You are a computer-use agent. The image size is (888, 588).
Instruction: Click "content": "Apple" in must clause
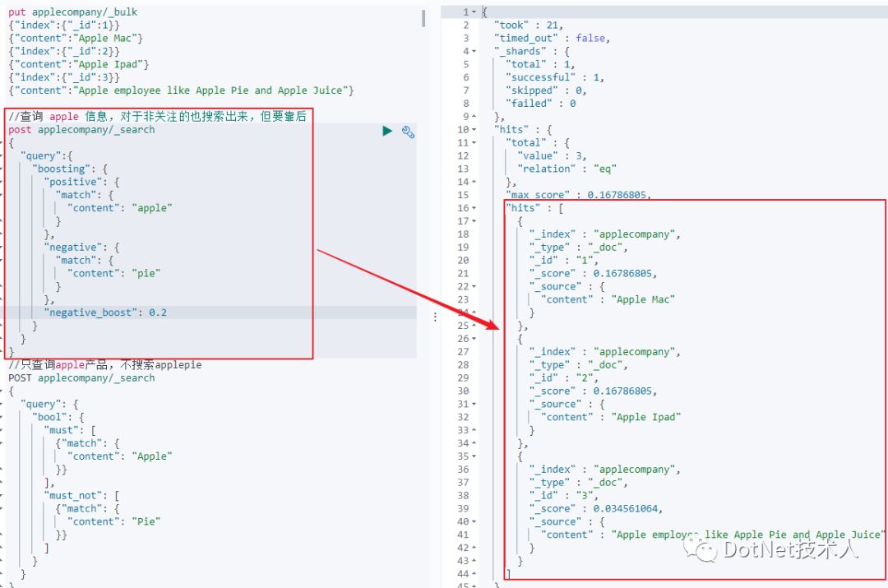click(x=119, y=456)
